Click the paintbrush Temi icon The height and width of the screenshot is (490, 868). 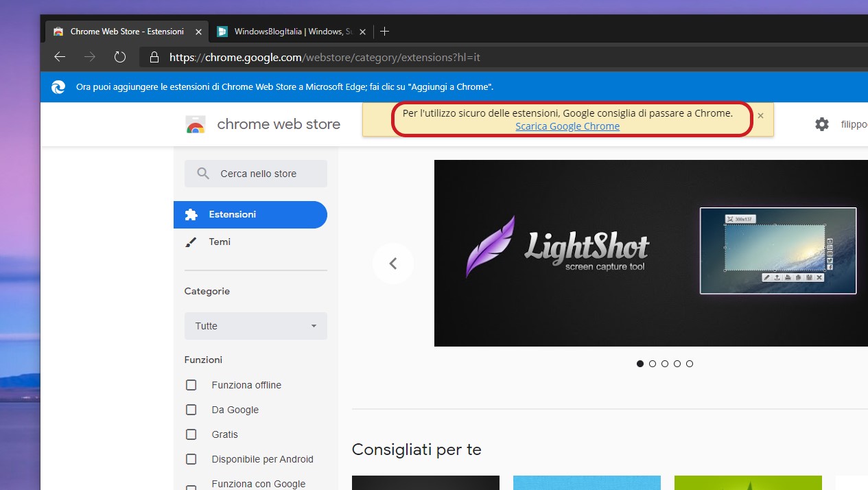(191, 242)
